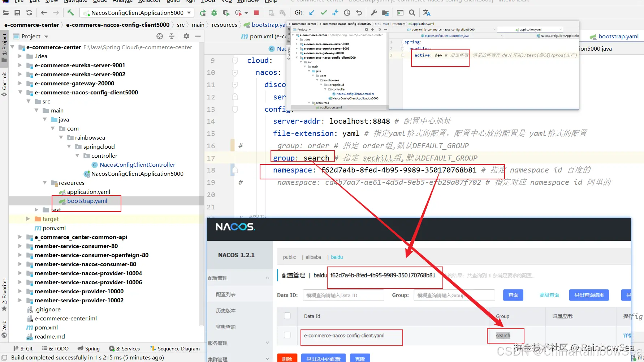Screen dimensions: 644x362
Task: Open Project Structure icon in toolbar
Action: [385, 13]
